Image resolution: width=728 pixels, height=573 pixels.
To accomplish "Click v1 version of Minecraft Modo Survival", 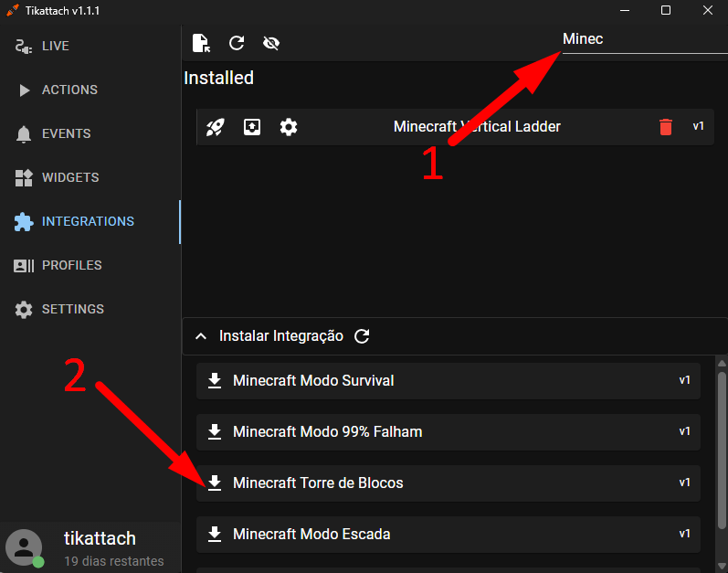I will tap(684, 380).
